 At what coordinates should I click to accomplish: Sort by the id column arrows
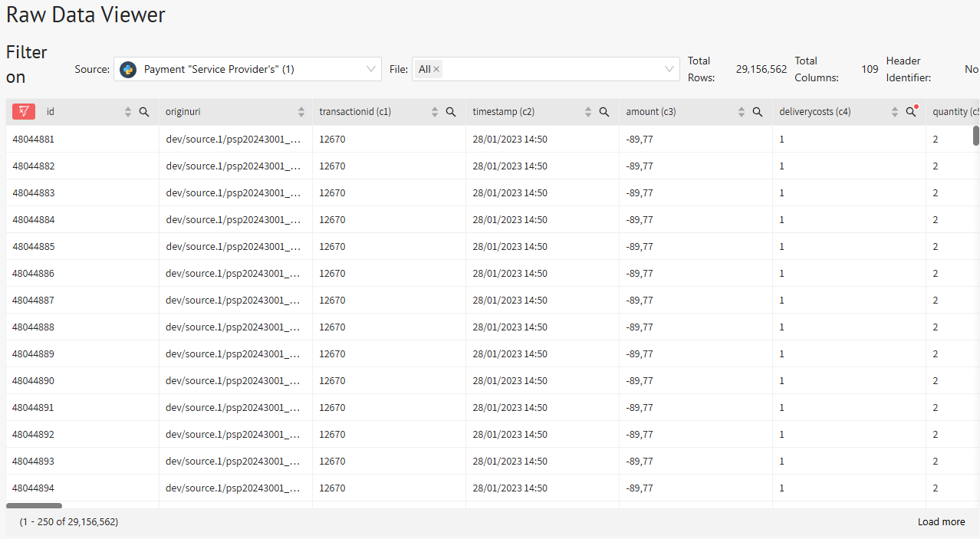(128, 112)
